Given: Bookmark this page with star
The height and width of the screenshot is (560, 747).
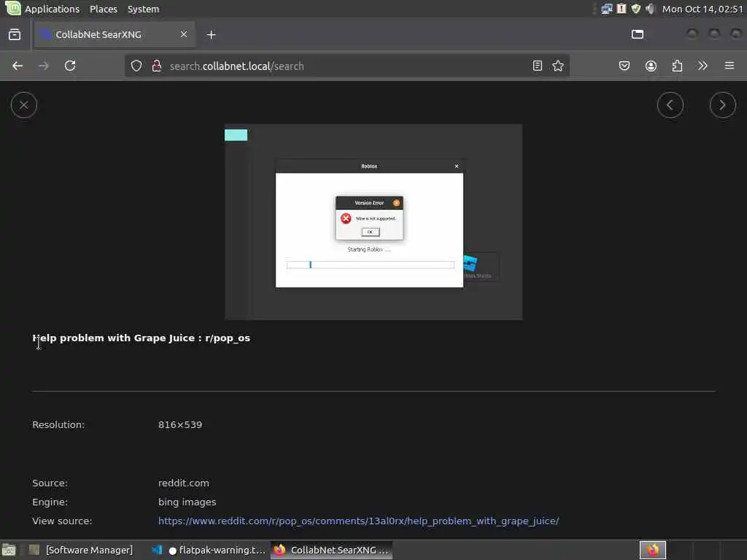Looking at the screenshot, I should click(x=558, y=66).
